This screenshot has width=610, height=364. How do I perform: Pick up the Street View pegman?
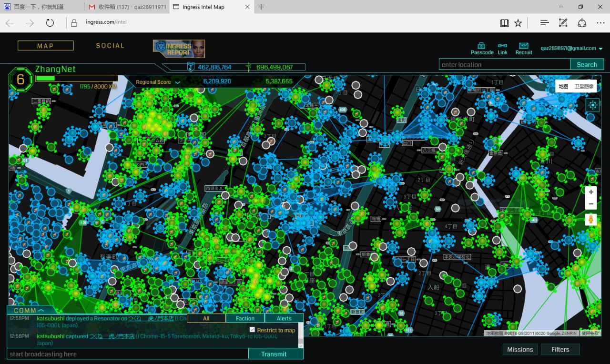(591, 220)
